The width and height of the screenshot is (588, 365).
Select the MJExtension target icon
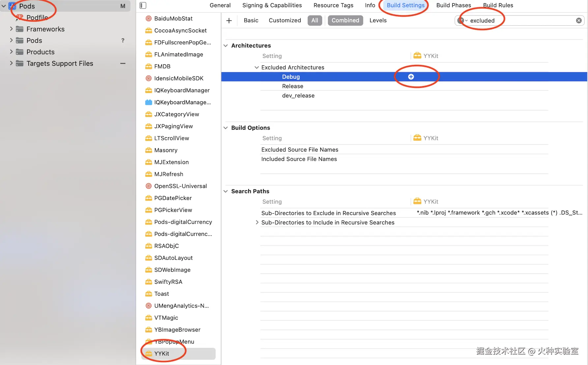click(x=149, y=162)
